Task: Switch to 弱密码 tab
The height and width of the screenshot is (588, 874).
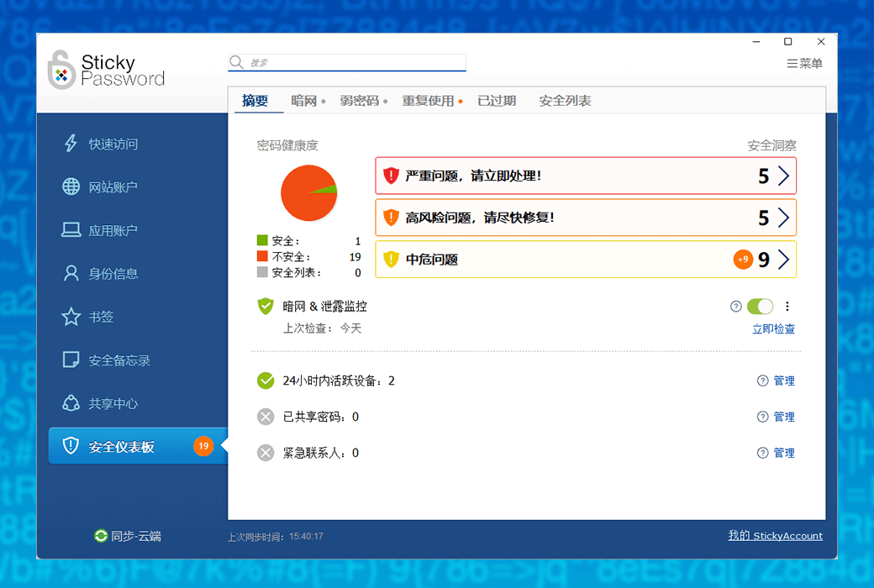Action: 360,101
